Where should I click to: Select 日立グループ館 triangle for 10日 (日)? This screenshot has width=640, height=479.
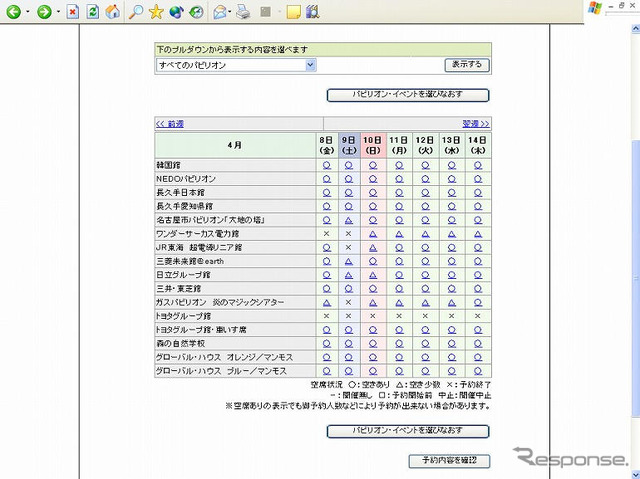point(373,275)
